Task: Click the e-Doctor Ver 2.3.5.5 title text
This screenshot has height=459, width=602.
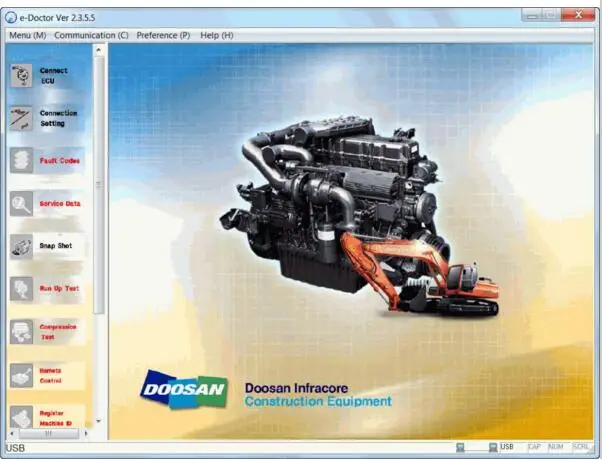Action: click(57, 18)
